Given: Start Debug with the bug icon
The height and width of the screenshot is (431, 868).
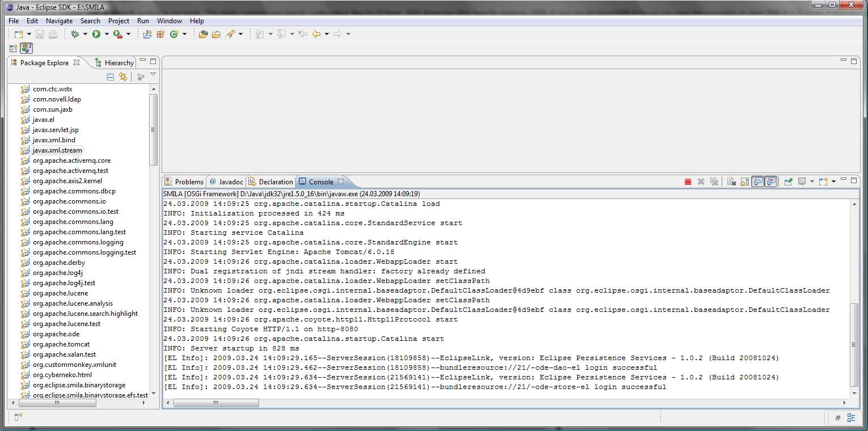Looking at the screenshot, I should (x=75, y=35).
